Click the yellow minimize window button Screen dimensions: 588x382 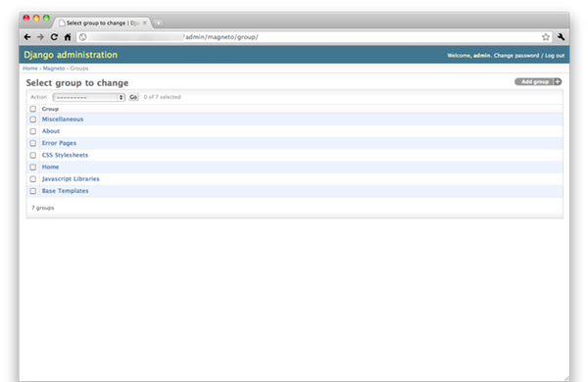[x=36, y=18]
